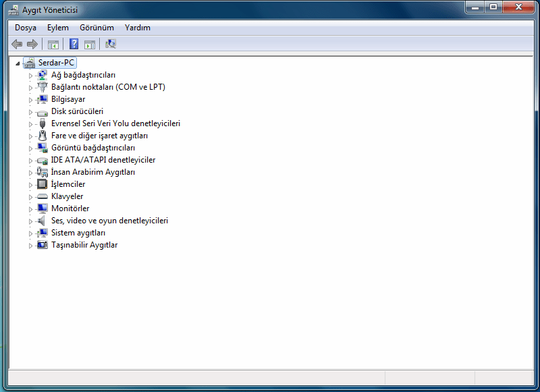
Task: Show or hide console tree toolbar icon
Action: pyautogui.click(x=53, y=45)
